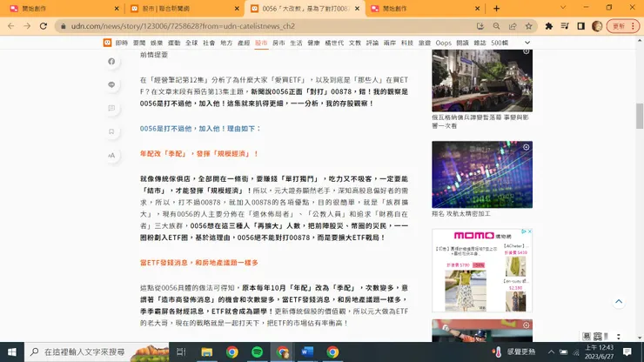The width and height of the screenshot is (644, 362).
Task: View the site information lock icon
Action: coord(63,26)
